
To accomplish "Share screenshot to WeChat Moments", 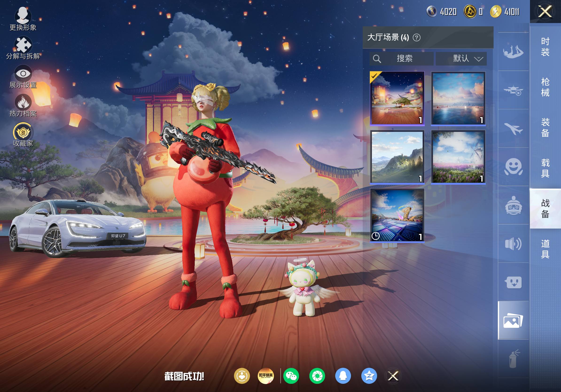I will pos(317,376).
